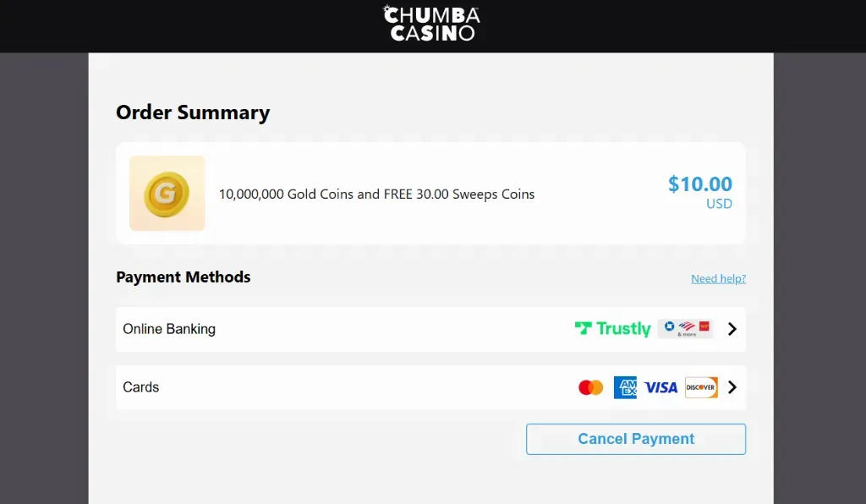
Task: Expand the Online Banking payment option
Action: (x=732, y=329)
